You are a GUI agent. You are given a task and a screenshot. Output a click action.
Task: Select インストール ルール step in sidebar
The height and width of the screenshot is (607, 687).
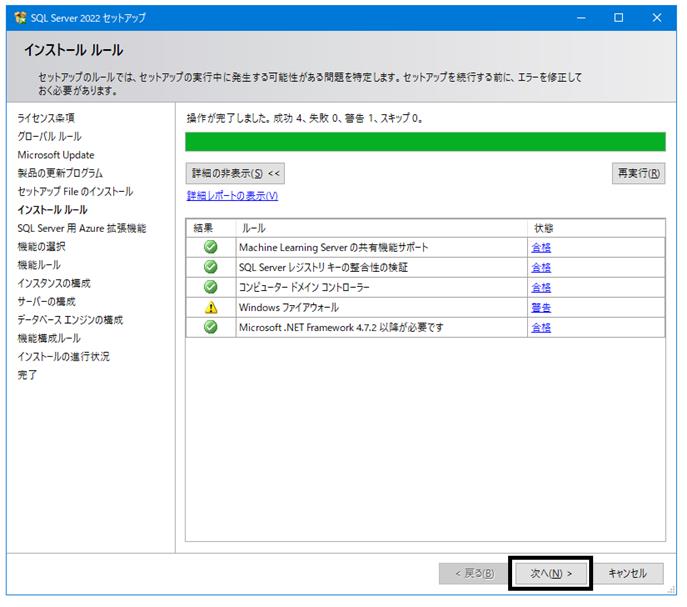click(x=52, y=210)
